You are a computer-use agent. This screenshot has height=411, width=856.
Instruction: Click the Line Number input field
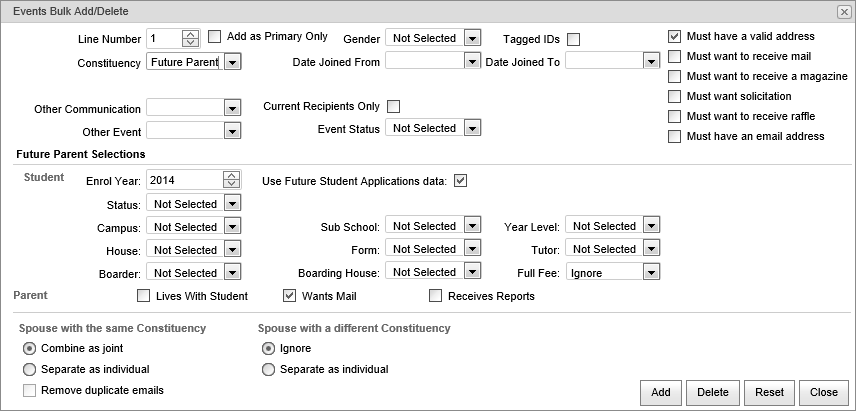pos(165,39)
